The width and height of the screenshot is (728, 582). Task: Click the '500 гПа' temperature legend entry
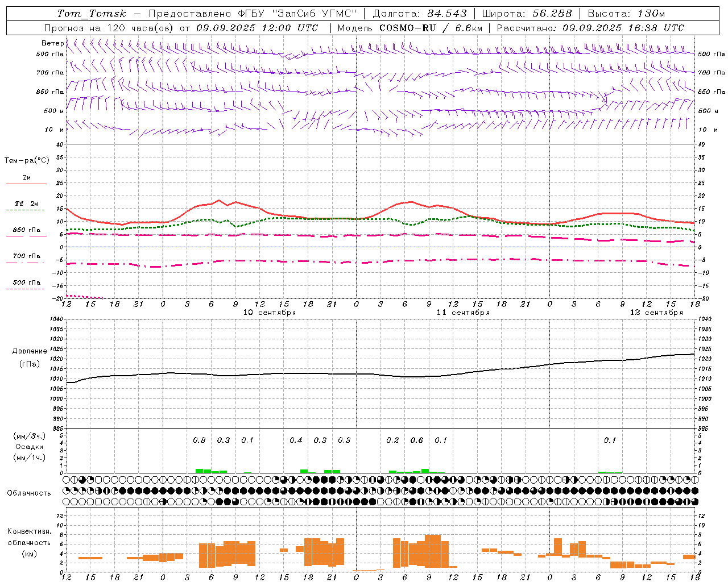click(27, 282)
